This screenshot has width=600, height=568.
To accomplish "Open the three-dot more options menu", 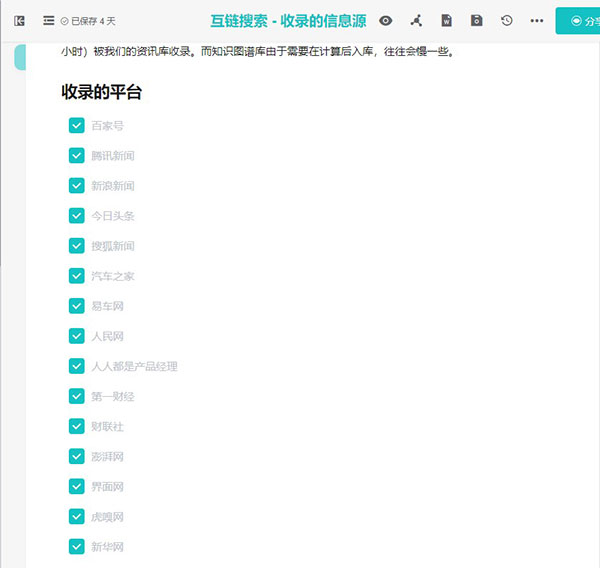I will pyautogui.click(x=537, y=20).
